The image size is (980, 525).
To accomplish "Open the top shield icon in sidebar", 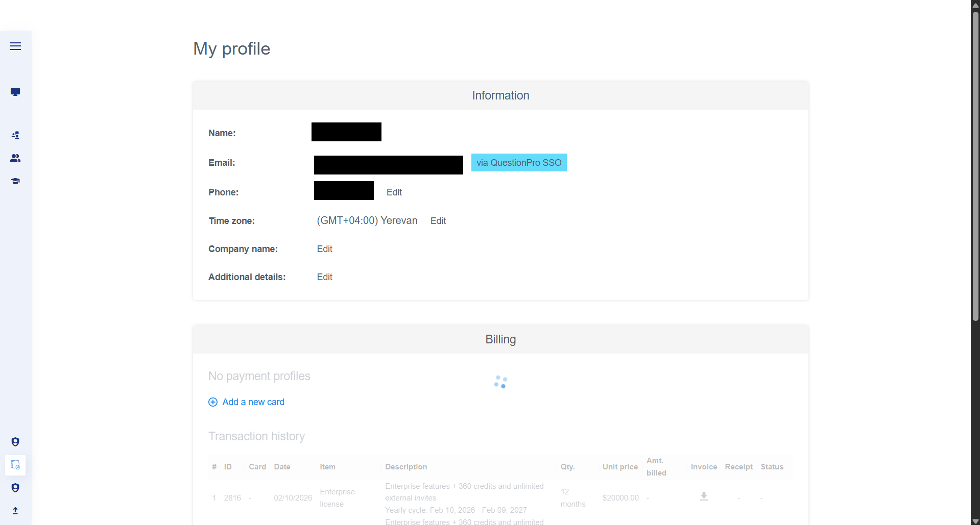I will click(x=15, y=441).
